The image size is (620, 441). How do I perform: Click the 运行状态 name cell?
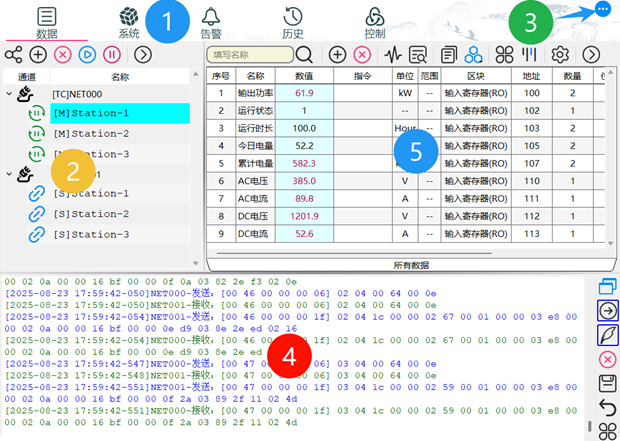pos(255,111)
